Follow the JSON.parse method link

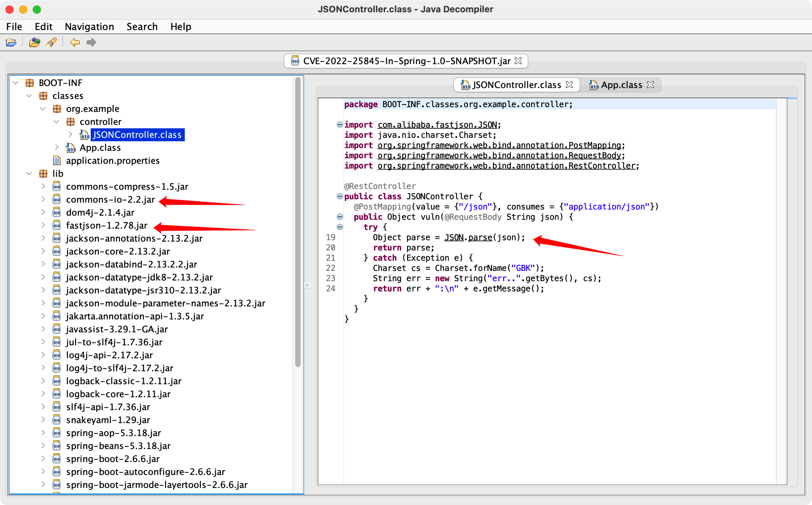coord(480,237)
